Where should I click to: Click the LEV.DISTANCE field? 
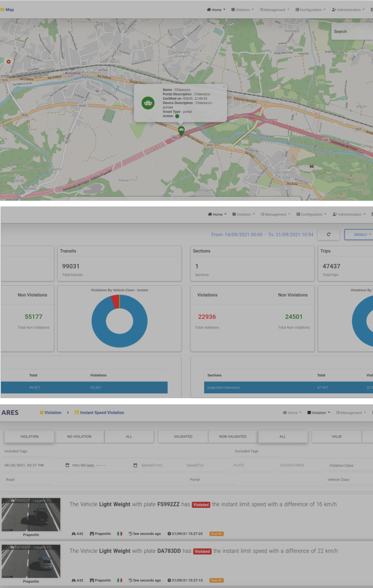pyautogui.click(x=301, y=466)
